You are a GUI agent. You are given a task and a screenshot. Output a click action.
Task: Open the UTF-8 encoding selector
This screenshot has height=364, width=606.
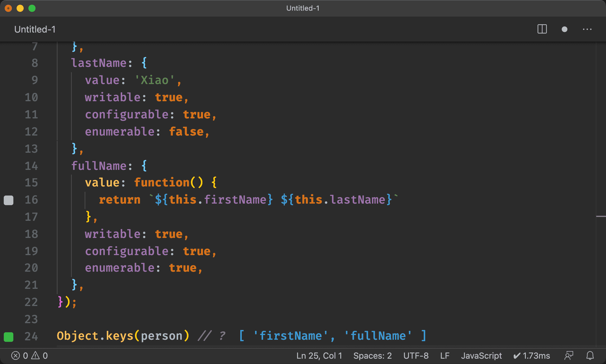click(416, 355)
